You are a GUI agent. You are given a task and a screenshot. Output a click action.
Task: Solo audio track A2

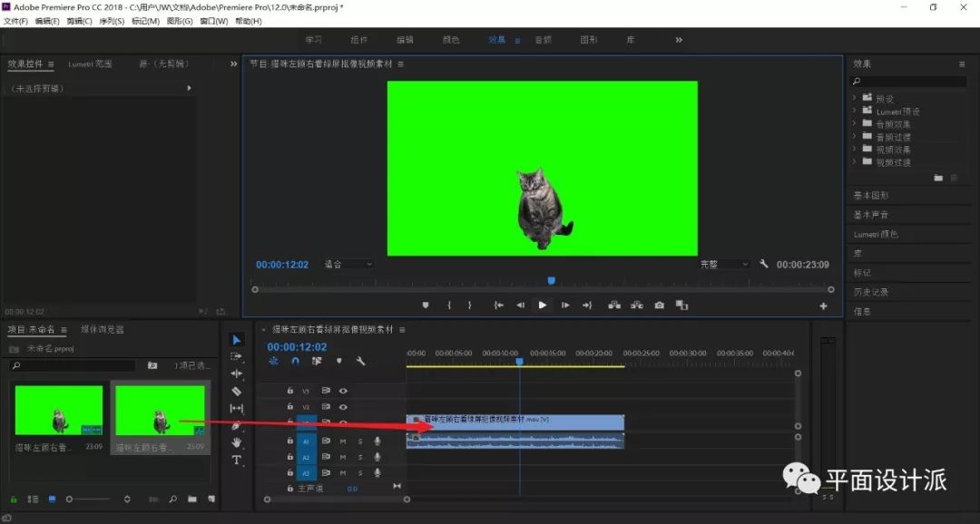click(359, 458)
